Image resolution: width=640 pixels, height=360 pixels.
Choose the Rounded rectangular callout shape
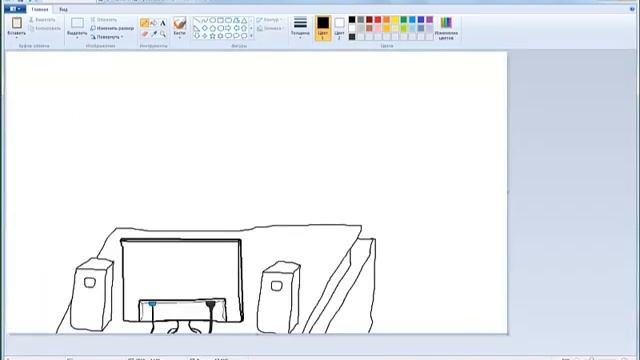228,36
